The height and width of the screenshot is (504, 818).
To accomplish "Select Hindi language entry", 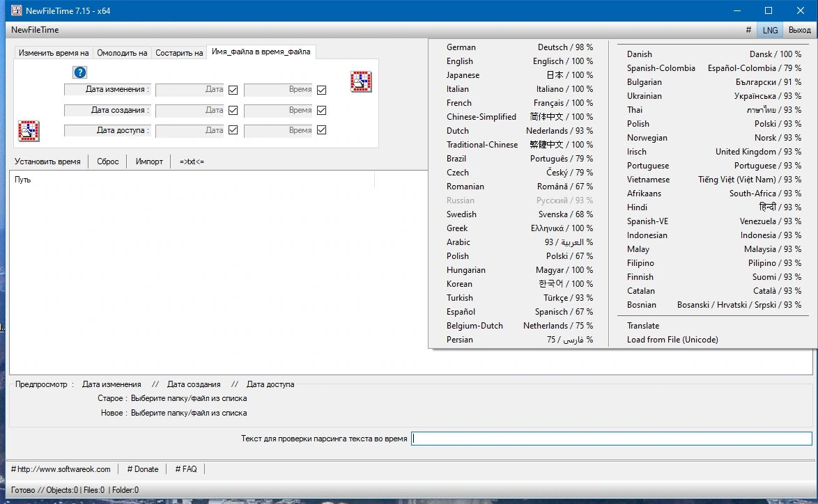I will [x=713, y=207].
